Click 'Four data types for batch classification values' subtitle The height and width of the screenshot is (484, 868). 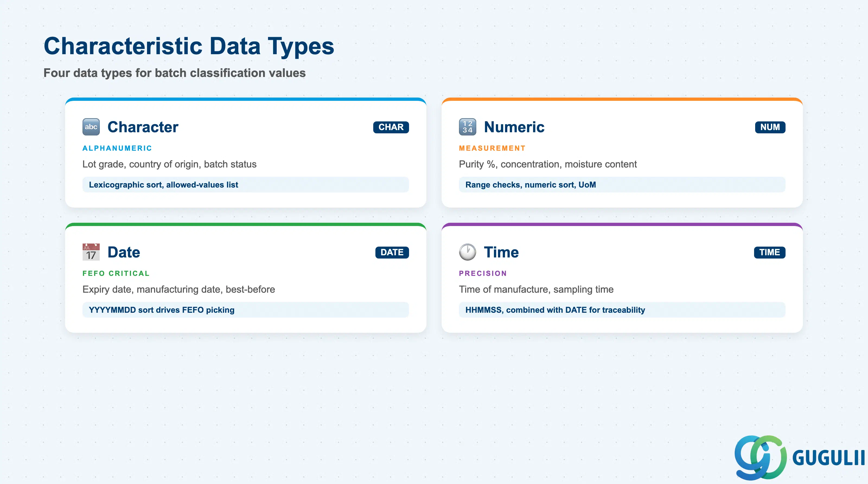point(174,73)
